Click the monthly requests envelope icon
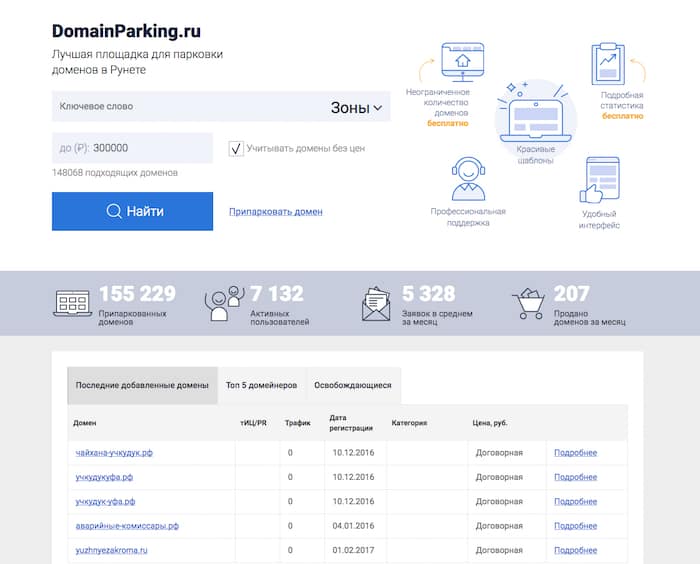The width and height of the screenshot is (700, 564). pos(376,303)
